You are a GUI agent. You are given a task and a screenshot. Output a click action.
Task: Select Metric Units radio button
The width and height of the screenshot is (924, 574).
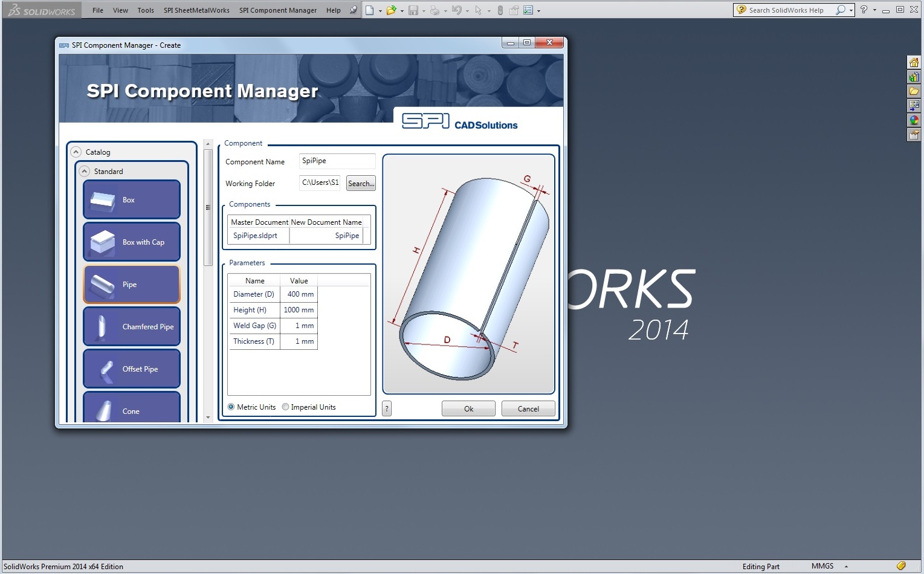click(x=231, y=407)
